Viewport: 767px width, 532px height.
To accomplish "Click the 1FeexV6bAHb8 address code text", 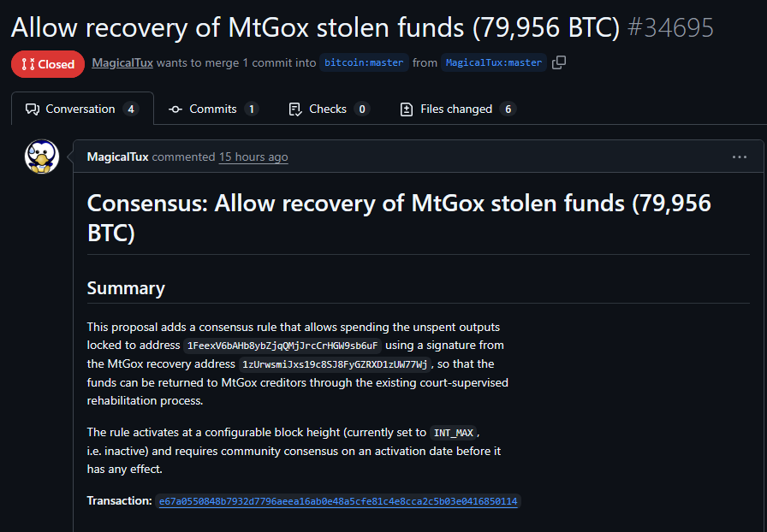I will point(282,346).
